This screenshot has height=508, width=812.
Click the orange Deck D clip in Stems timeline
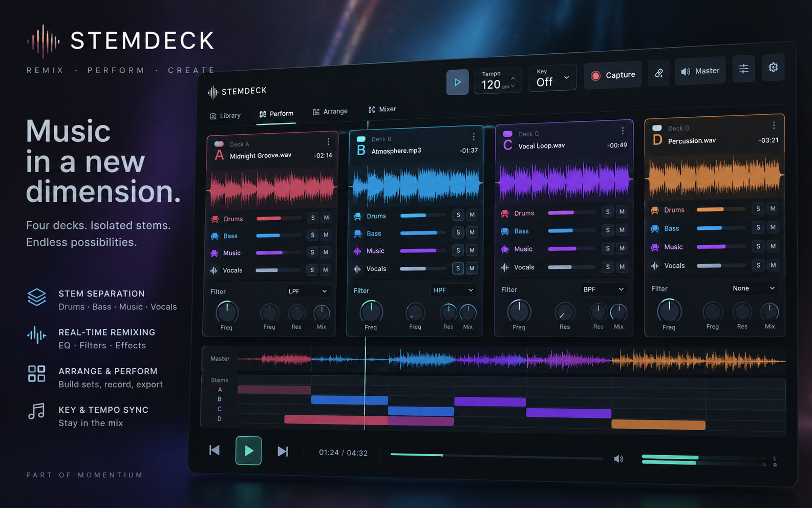tap(658, 425)
